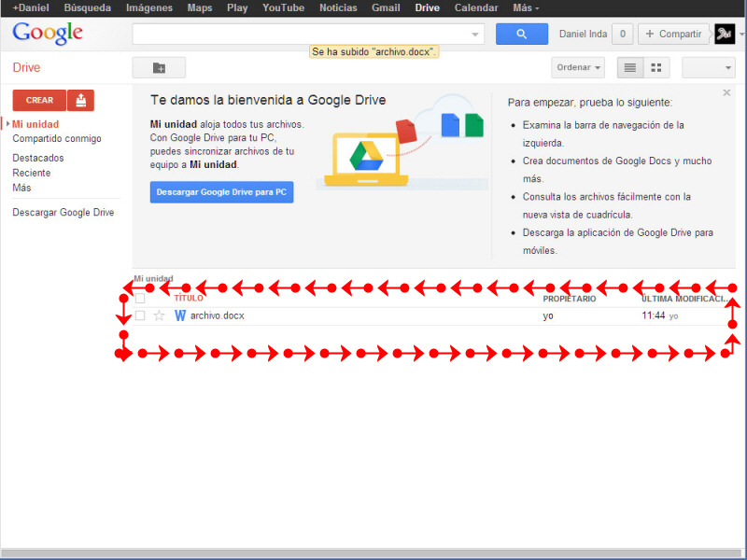Click the Mi unidad breadcrumb above list
Viewport: 747px width, 560px height.
(x=153, y=278)
